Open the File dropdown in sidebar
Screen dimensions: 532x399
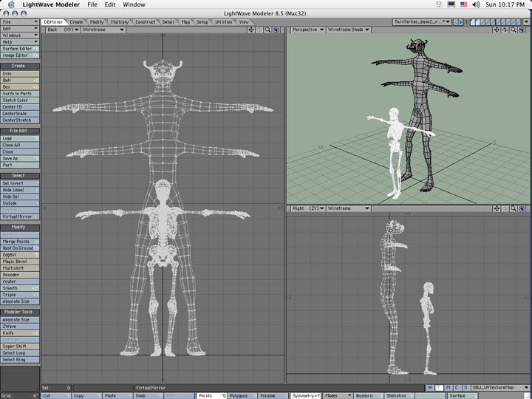20,22
